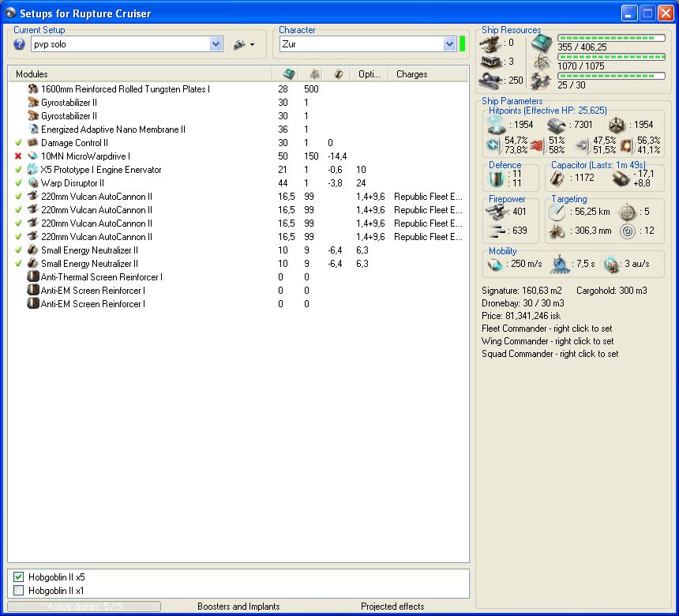Click the calibration icon showing 250

tap(490, 81)
